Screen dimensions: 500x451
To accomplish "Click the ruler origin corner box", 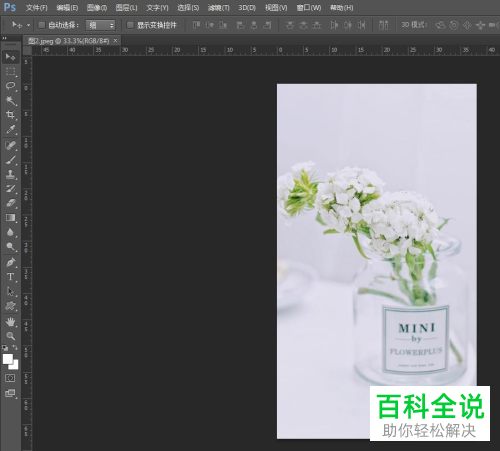I will [x=27, y=50].
